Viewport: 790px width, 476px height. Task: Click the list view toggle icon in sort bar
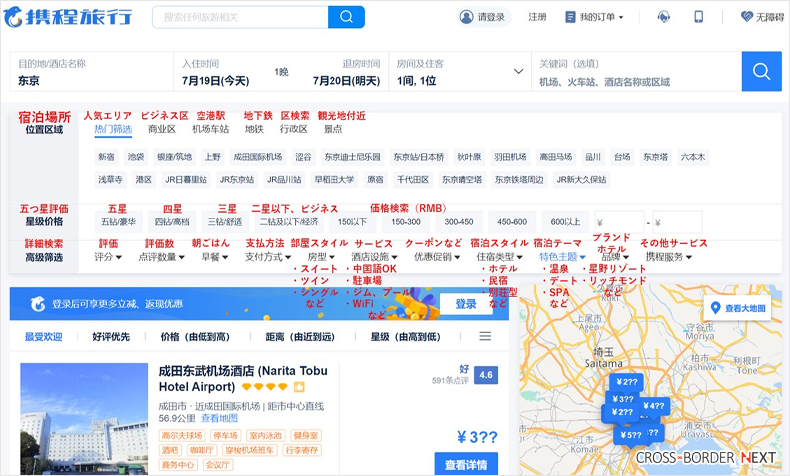coord(485,336)
